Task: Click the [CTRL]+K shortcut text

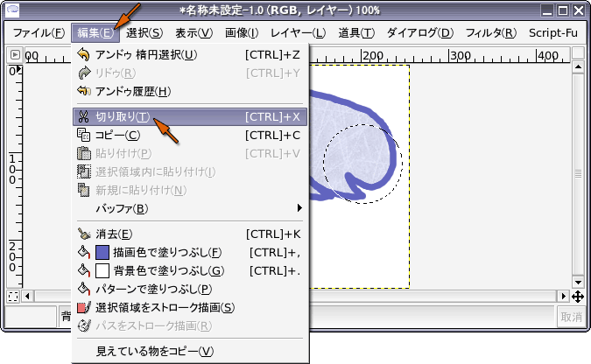Action: pos(273,234)
